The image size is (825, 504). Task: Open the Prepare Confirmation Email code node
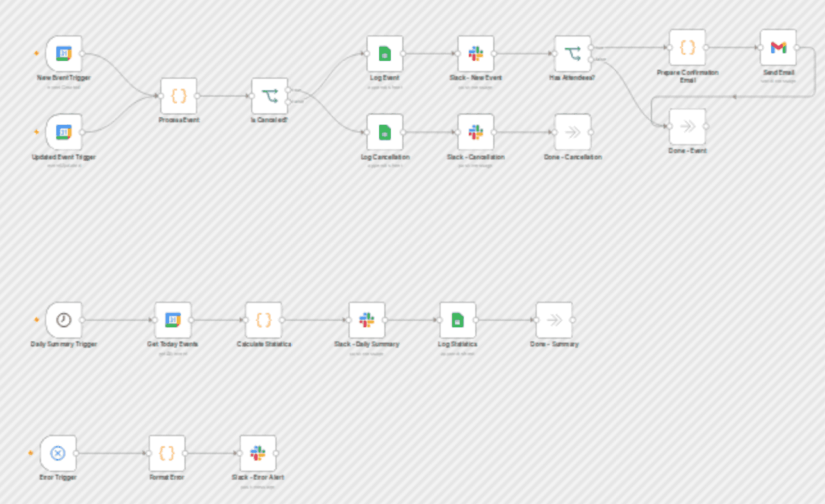pyautogui.click(x=687, y=47)
